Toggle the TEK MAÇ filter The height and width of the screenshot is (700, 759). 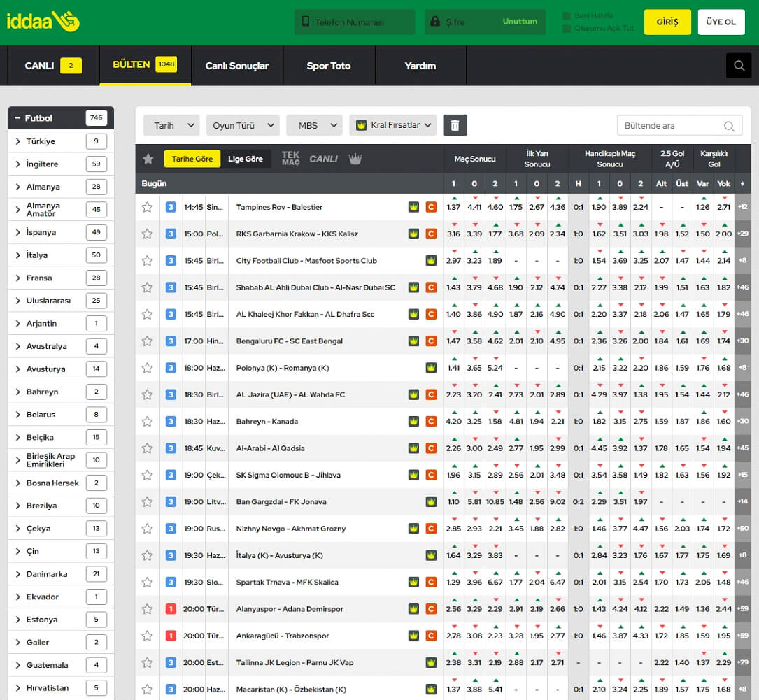pos(290,159)
